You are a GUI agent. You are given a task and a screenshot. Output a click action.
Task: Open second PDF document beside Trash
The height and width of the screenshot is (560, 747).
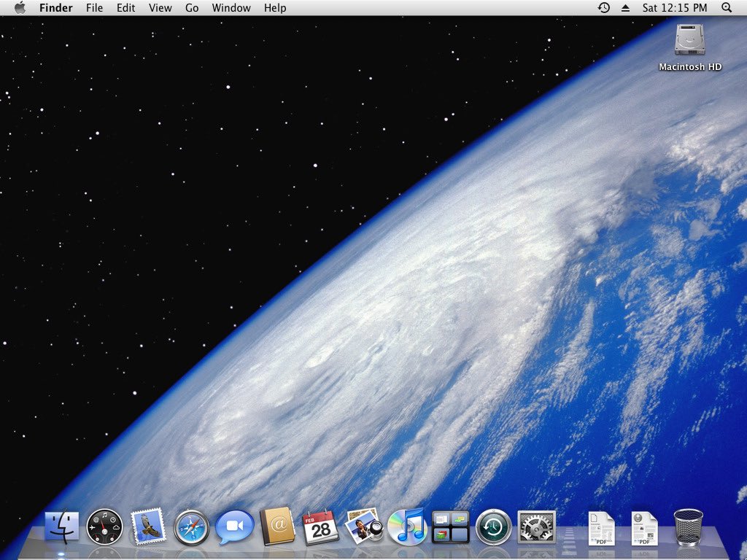point(645,528)
